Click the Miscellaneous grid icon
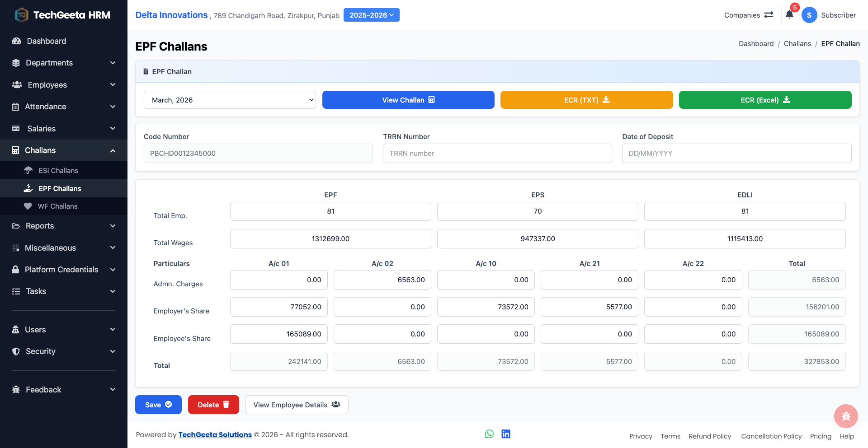 pyautogui.click(x=15, y=247)
